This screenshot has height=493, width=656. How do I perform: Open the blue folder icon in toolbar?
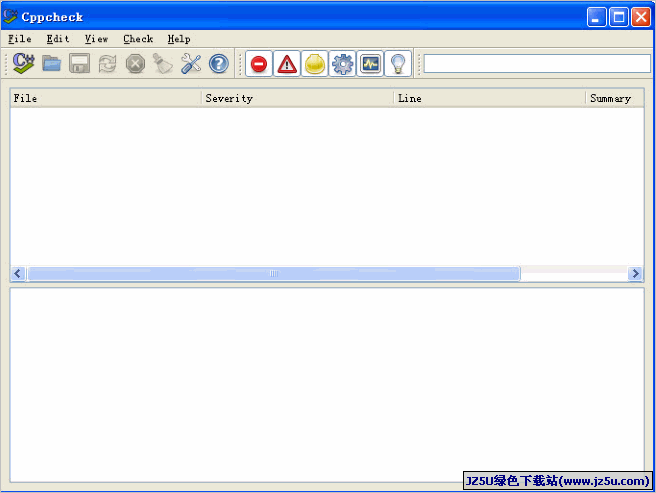click(x=51, y=64)
